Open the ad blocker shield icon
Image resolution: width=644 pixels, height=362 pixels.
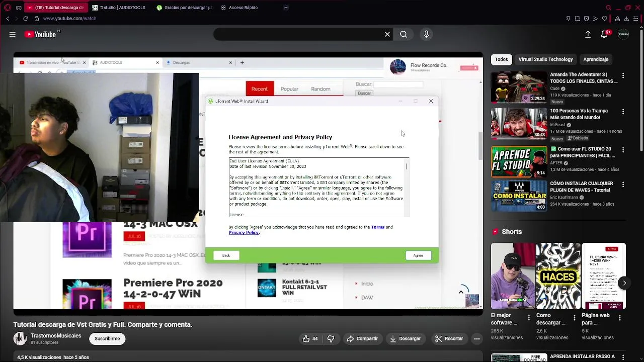pos(586,19)
